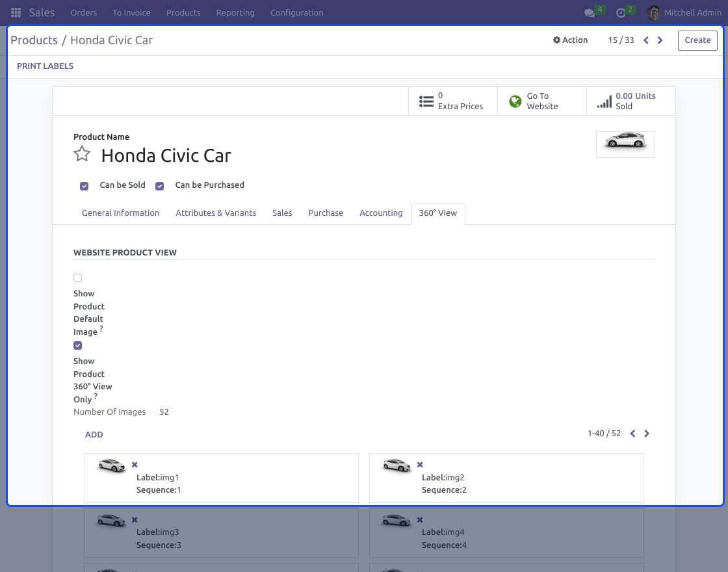728x572 pixels.
Task: Uncheck Can be Purchased checkbox
Action: (160, 186)
